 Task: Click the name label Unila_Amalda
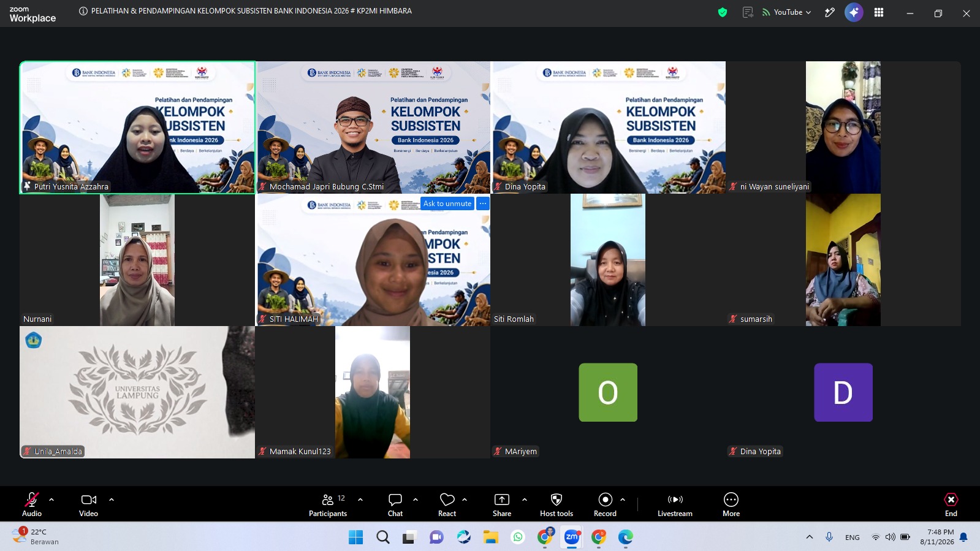58,452
